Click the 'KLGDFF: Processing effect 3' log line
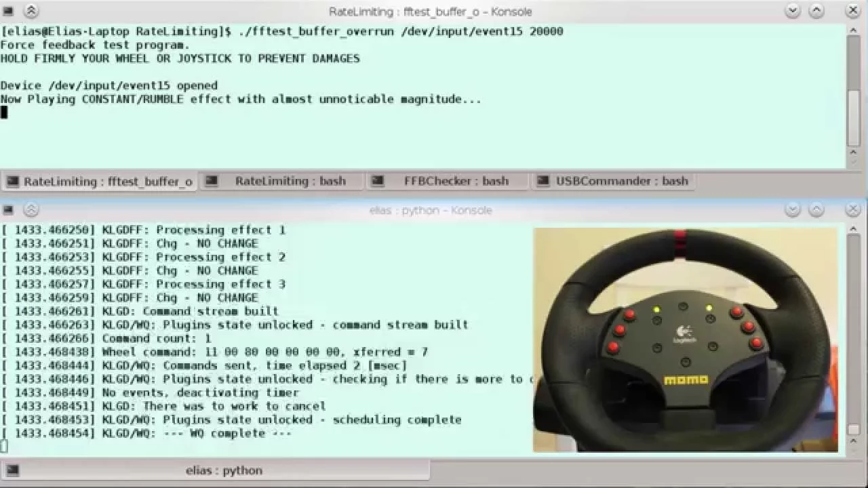The image size is (868, 488). (143, 284)
